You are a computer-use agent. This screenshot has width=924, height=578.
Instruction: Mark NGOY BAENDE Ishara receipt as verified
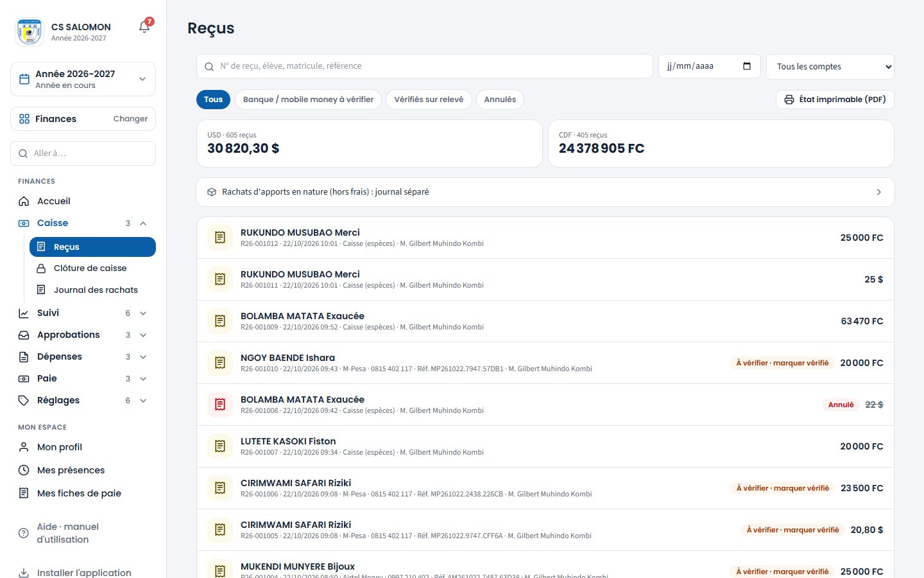click(x=782, y=363)
